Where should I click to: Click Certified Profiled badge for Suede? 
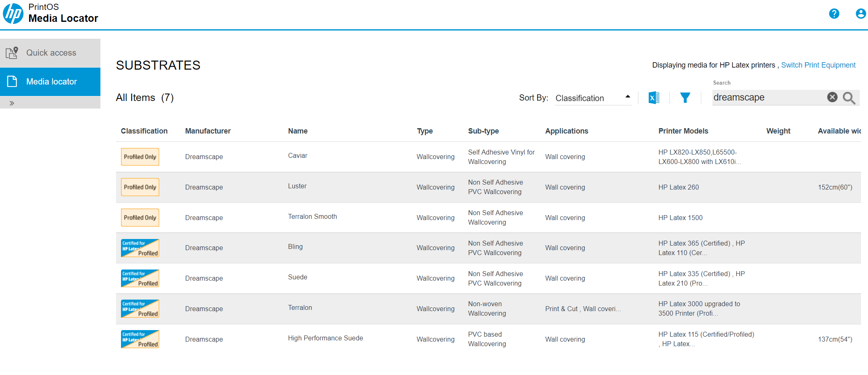coord(140,278)
